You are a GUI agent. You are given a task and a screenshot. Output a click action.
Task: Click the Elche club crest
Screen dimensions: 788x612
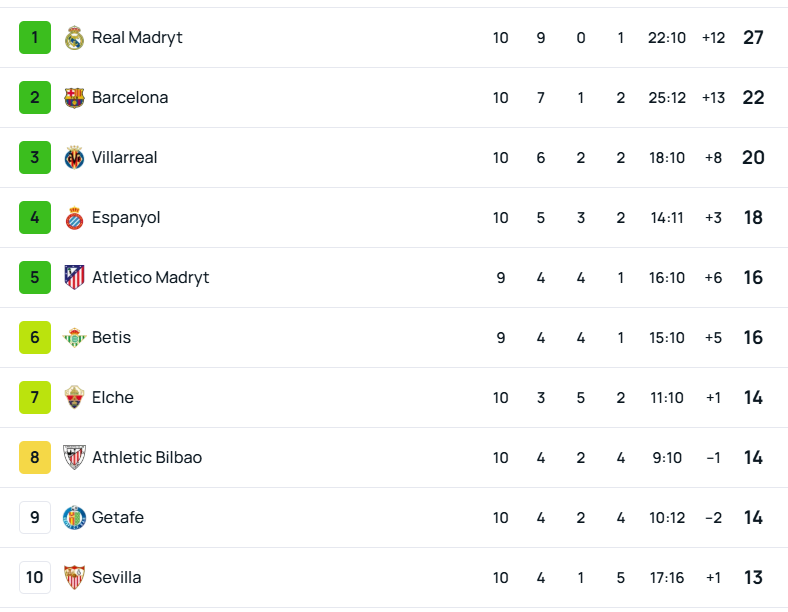pyautogui.click(x=74, y=398)
